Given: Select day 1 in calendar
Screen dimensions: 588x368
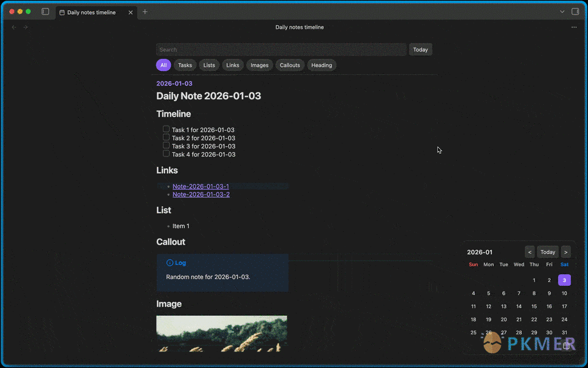Looking at the screenshot, I should (x=534, y=280).
